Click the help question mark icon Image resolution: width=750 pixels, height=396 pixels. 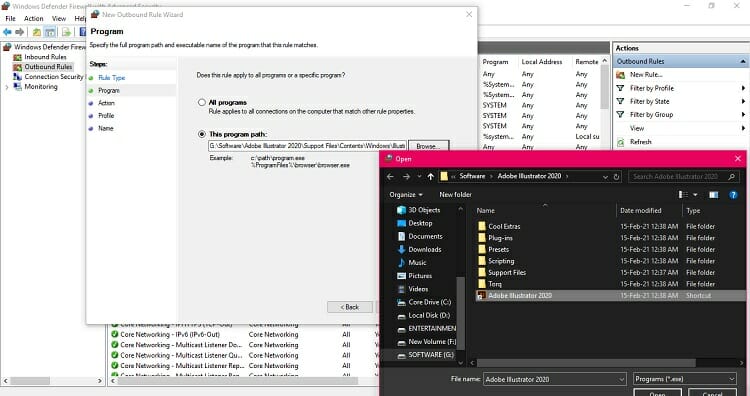coord(733,195)
